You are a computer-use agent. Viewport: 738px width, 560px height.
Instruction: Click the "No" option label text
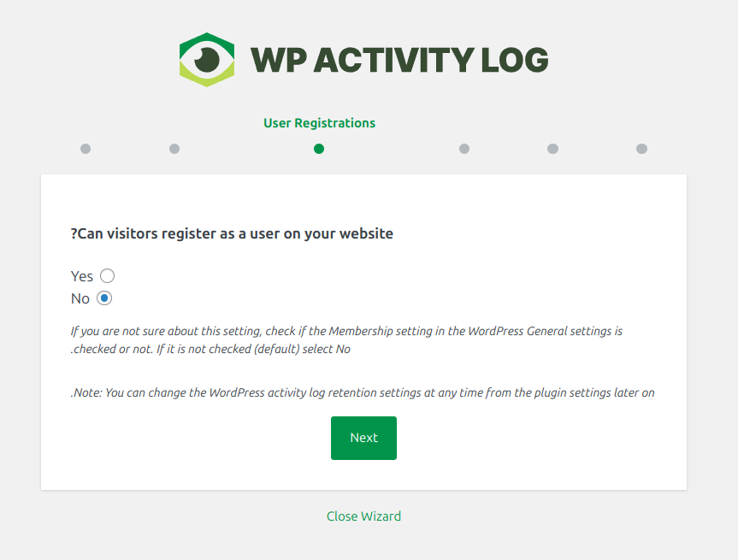point(80,298)
